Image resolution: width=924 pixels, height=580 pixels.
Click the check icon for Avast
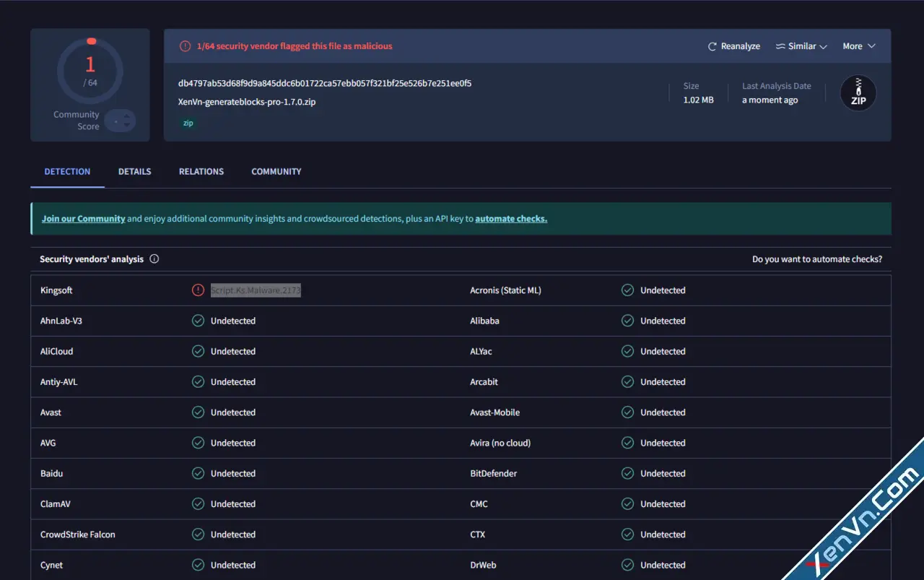pos(198,412)
